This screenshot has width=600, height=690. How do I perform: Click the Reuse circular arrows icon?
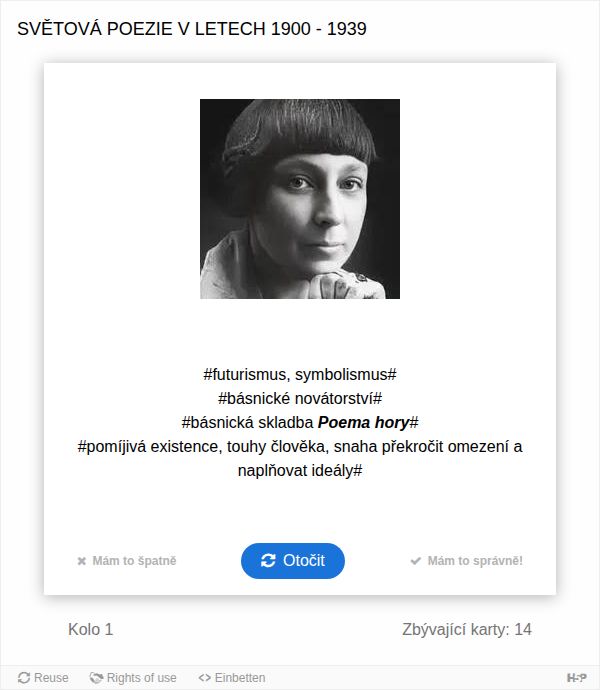pyautogui.click(x=24, y=678)
